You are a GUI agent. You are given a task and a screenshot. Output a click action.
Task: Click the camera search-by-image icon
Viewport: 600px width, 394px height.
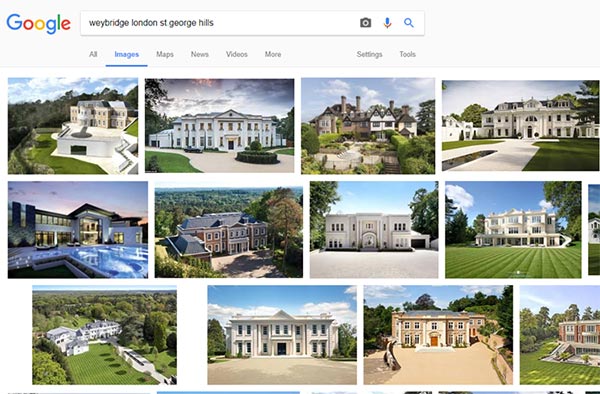tap(365, 23)
